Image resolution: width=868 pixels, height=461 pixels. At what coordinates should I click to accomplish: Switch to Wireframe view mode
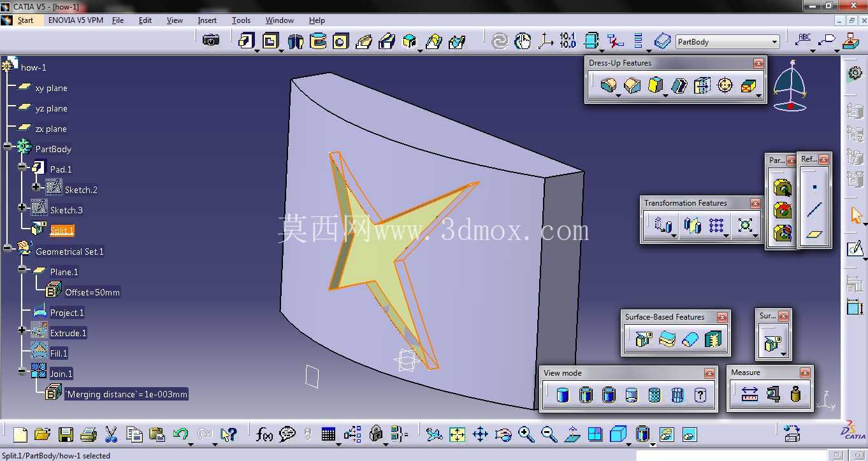(x=677, y=395)
